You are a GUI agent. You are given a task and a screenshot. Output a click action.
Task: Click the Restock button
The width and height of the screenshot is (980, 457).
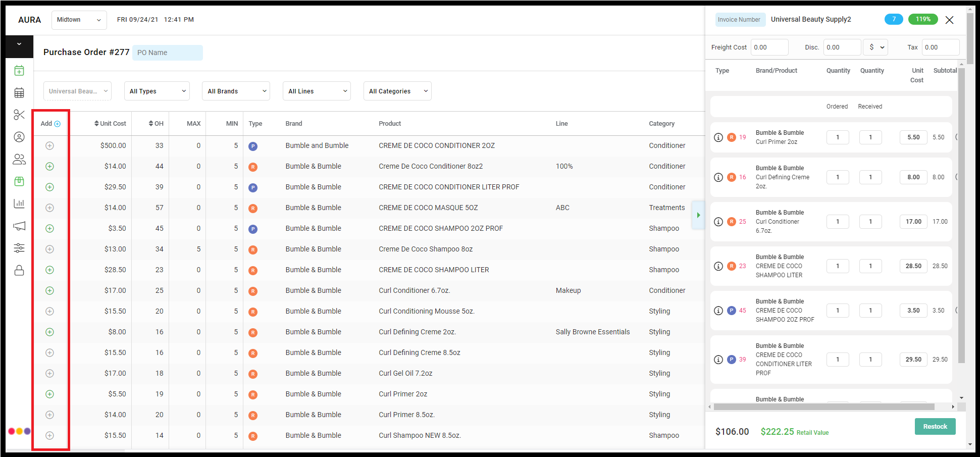[x=935, y=426]
